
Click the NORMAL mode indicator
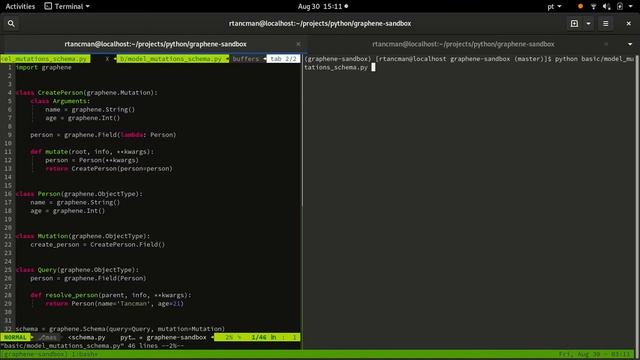(15, 337)
